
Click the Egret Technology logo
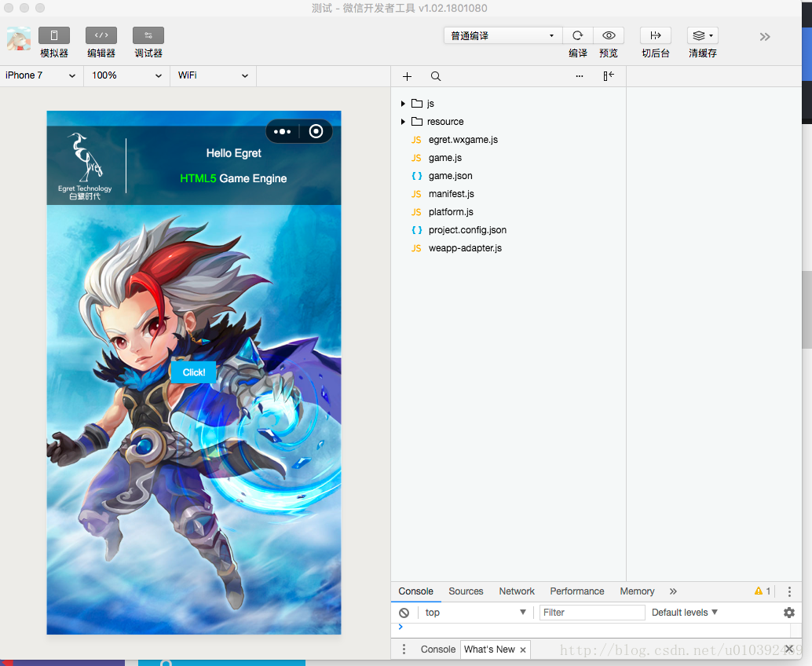[85, 166]
